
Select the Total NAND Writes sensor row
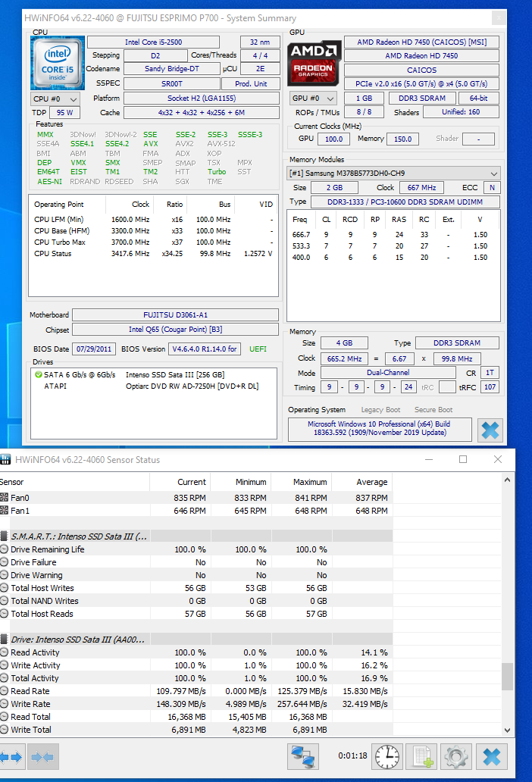click(x=196, y=601)
